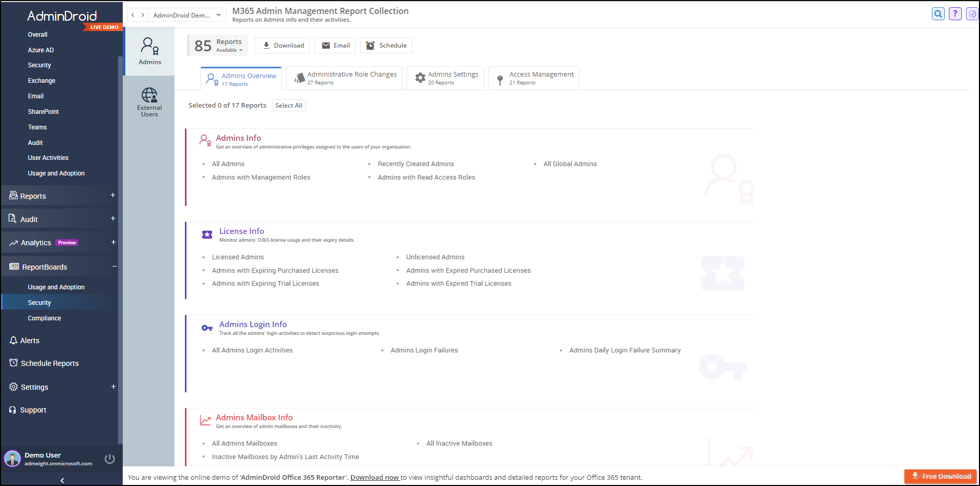Open Schedule Reports via the clock icon
Screen dimensions: 980x486
13,363
